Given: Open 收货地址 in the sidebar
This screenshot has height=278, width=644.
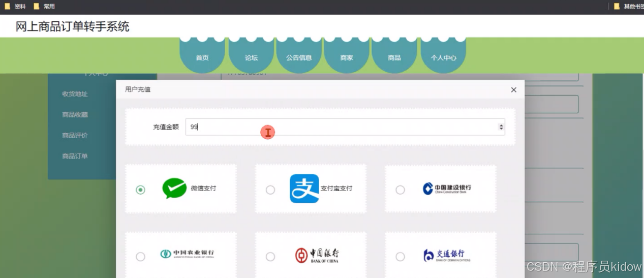Looking at the screenshot, I should click(x=75, y=94).
